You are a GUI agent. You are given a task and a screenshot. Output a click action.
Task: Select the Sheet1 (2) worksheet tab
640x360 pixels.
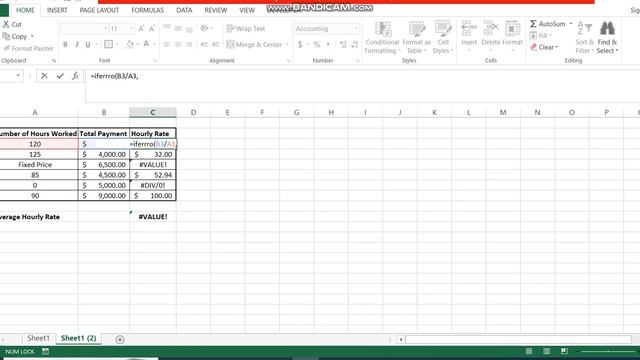point(78,338)
